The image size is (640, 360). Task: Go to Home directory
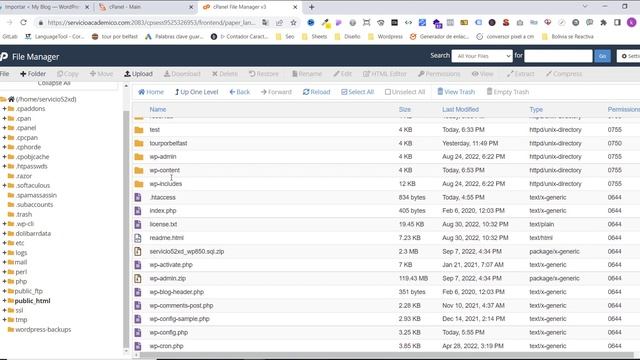[151, 92]
